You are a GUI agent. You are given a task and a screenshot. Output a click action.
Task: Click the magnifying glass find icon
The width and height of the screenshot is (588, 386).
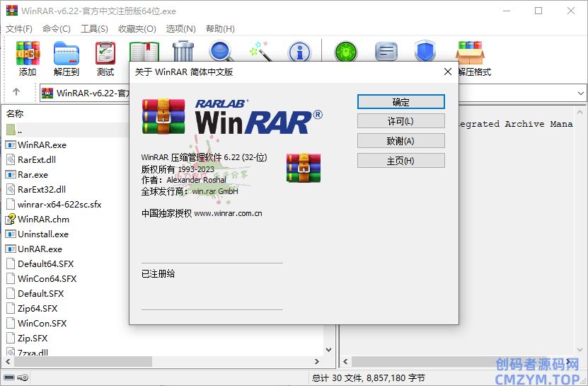pyautogui.click(x=221, y=52)
